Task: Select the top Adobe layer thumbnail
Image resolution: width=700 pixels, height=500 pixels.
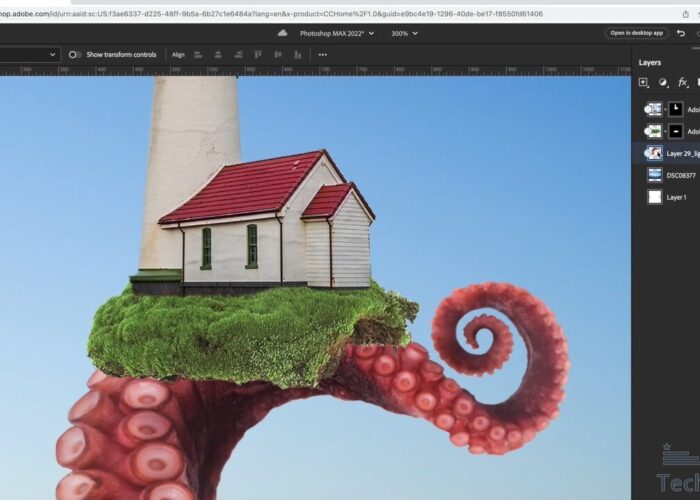Action: 654,109
